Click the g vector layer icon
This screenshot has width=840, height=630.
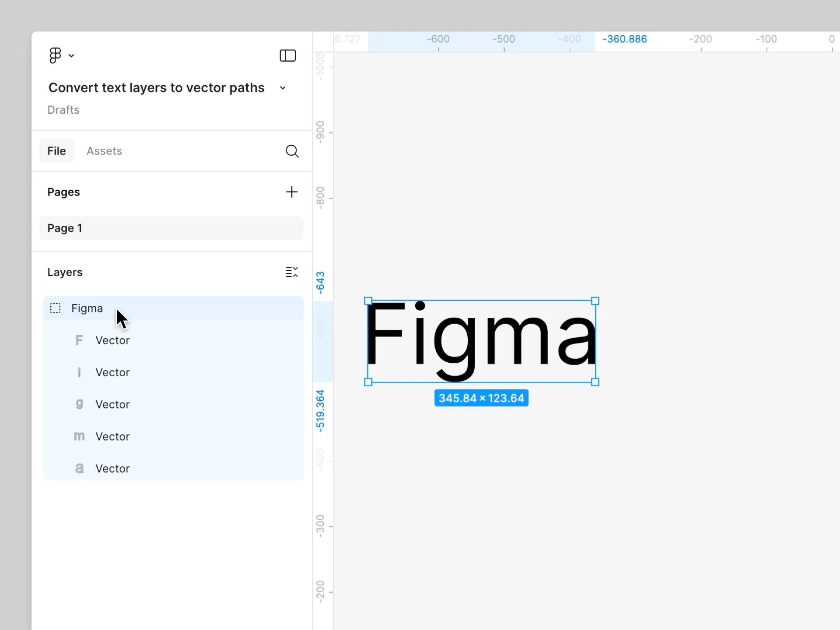(x=79, y=404)
